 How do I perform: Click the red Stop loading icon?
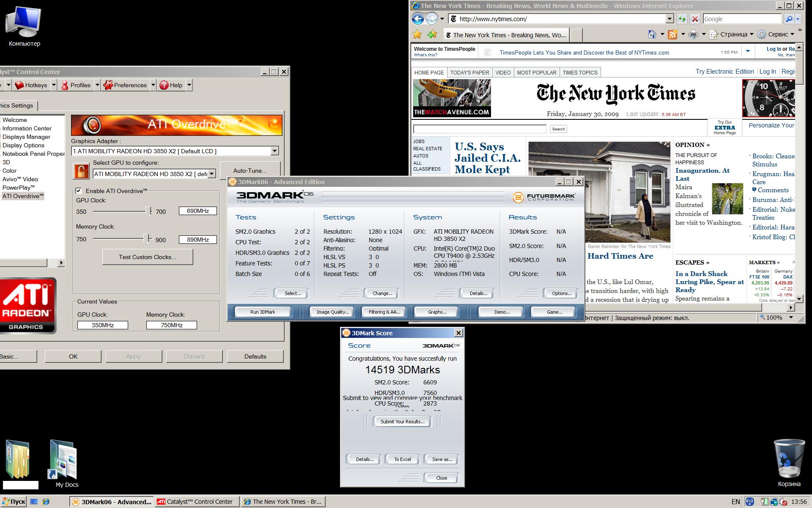694,19
